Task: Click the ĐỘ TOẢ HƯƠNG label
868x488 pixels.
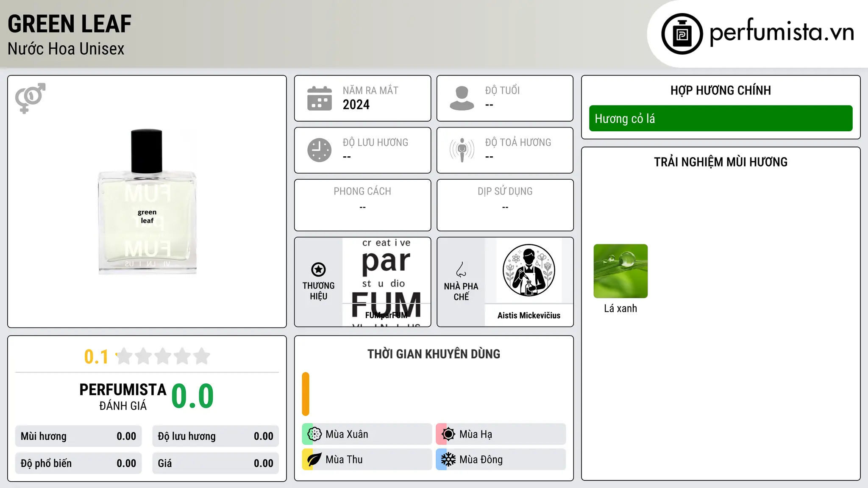Action: 518,142
